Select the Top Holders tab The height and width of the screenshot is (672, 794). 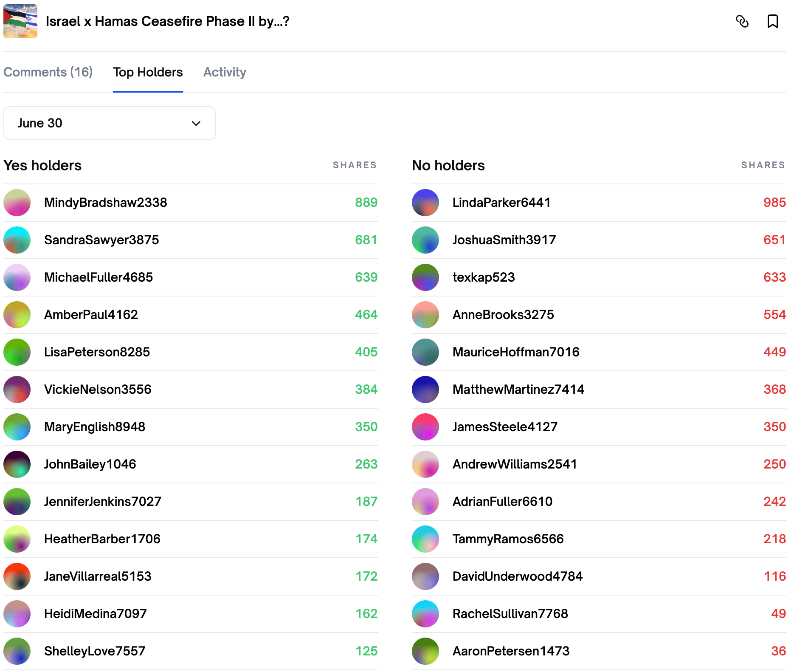pyautogui.click(x=148, y=72)
